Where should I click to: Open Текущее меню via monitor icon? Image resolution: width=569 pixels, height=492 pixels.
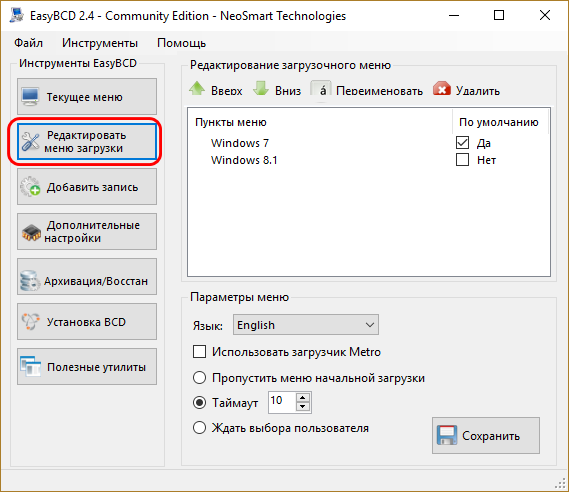pos(30,97)
